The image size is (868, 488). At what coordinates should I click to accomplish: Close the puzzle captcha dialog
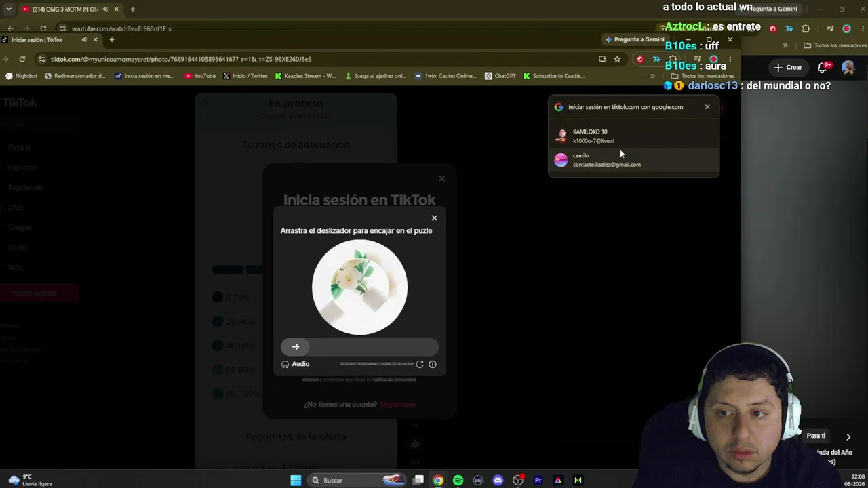point(434,218)
